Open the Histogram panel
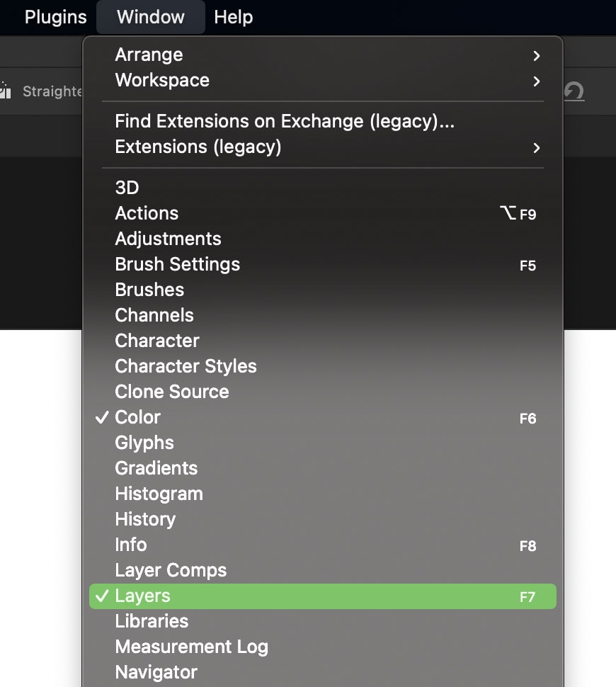Viewport: 616px width, 687px height. [323, 494]
